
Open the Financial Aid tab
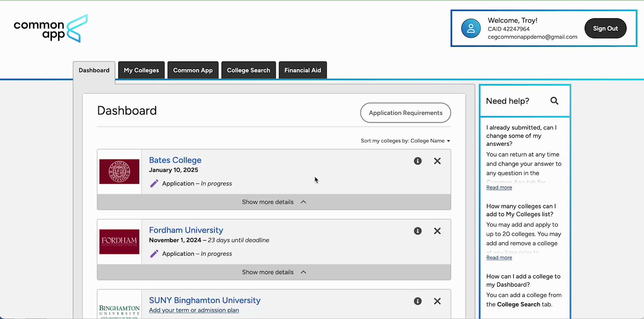pos(302,70)
